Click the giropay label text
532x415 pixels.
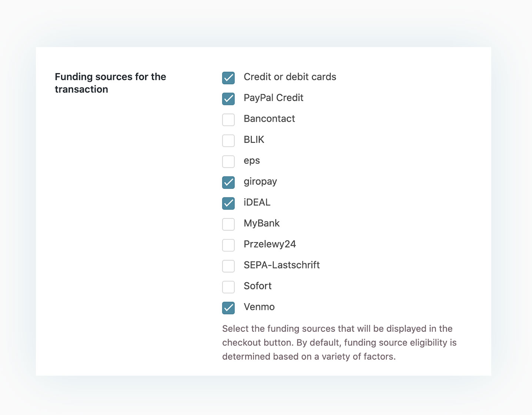[260, 182]
